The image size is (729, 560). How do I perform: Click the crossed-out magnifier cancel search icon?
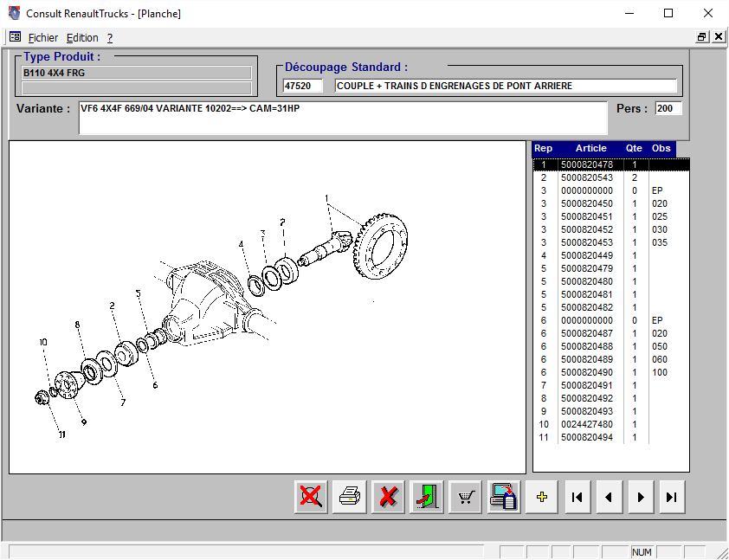point(311,498)
